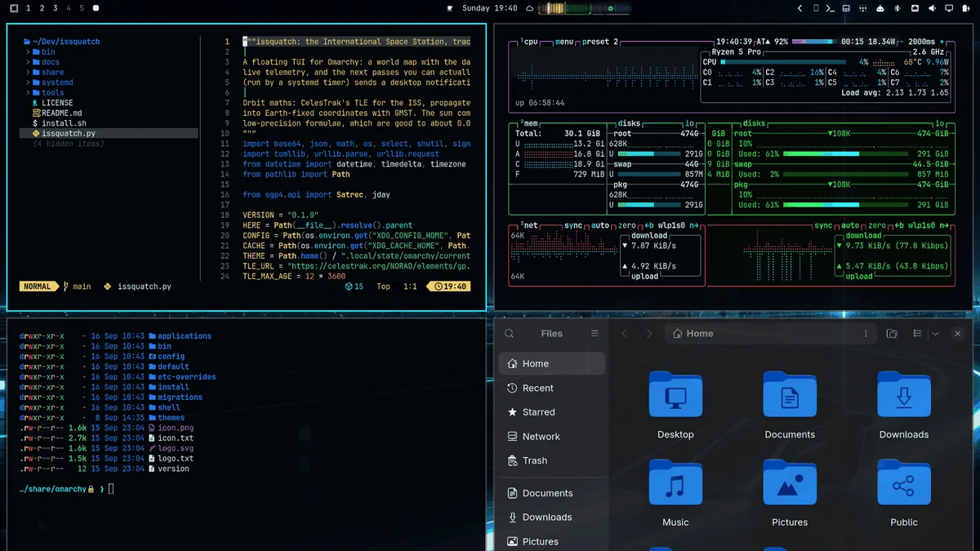
Task: Select the cpu box label in btop
Action: tap(530, 42)
